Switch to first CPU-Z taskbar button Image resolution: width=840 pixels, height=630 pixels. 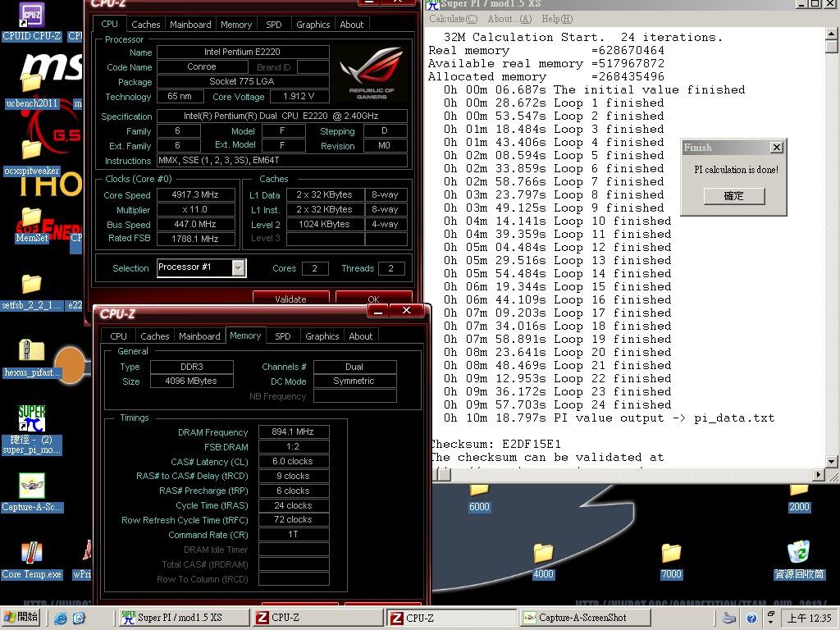(317, 618)
